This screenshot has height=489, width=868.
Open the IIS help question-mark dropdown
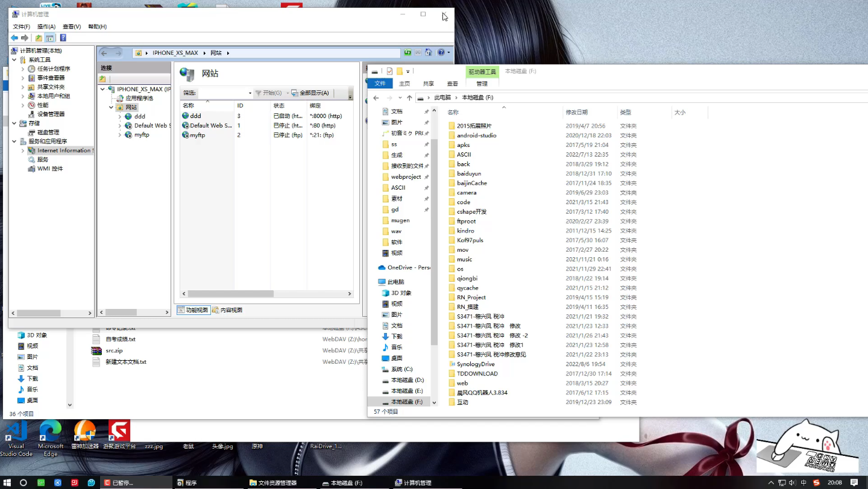pyautogui.click(x=443, y=53)
